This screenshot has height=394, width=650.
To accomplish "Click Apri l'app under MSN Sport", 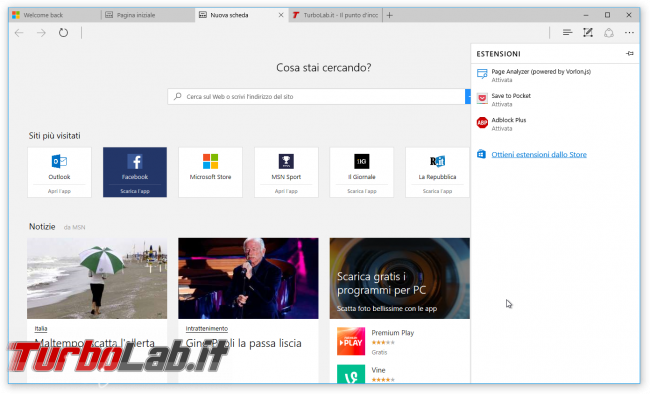I will pyautogui.click(x=286, y=191).
